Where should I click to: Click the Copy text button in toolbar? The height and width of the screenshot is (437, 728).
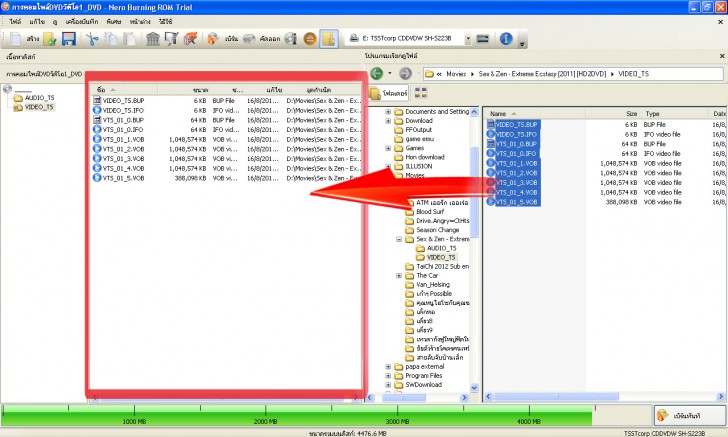point(270,39)
